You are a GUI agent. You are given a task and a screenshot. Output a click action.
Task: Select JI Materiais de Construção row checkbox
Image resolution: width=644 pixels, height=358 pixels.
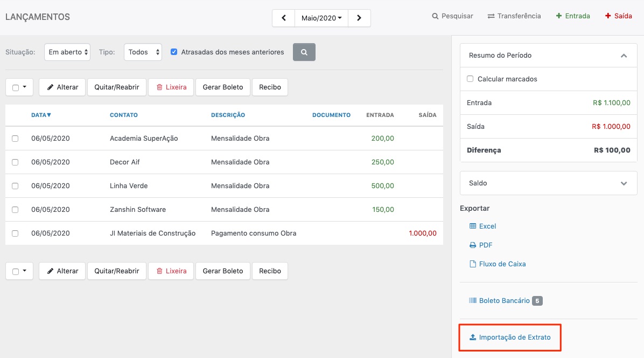pyautogui.click(x=15, y=233)
